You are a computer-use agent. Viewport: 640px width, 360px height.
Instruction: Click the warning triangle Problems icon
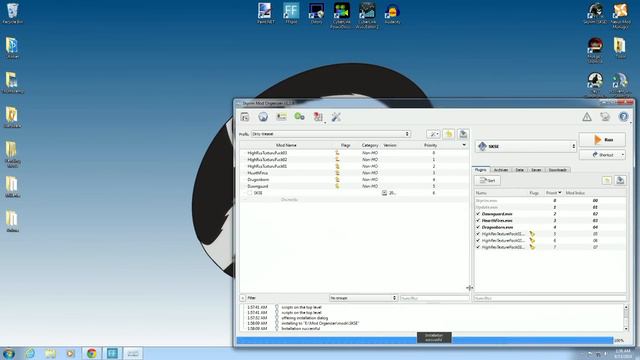[x=587, y=117]
